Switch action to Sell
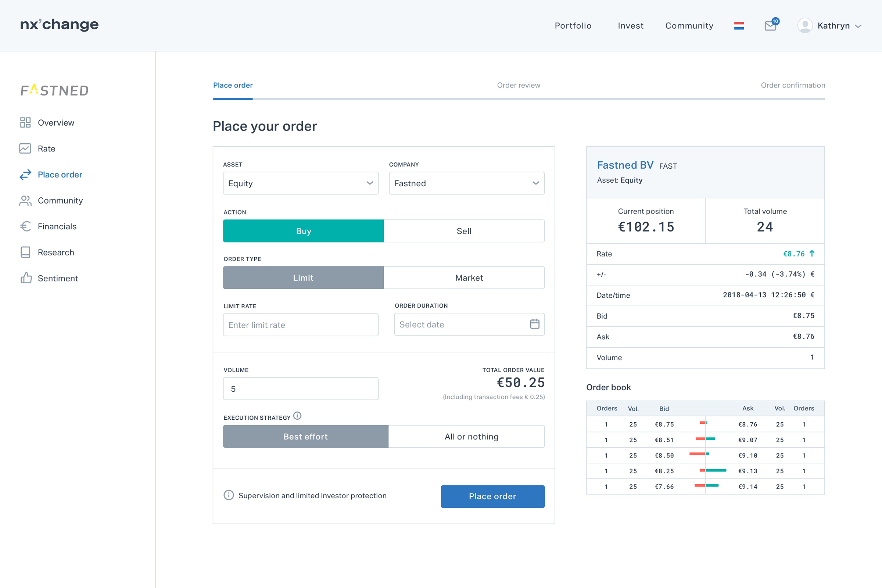 tap(464, 231)
